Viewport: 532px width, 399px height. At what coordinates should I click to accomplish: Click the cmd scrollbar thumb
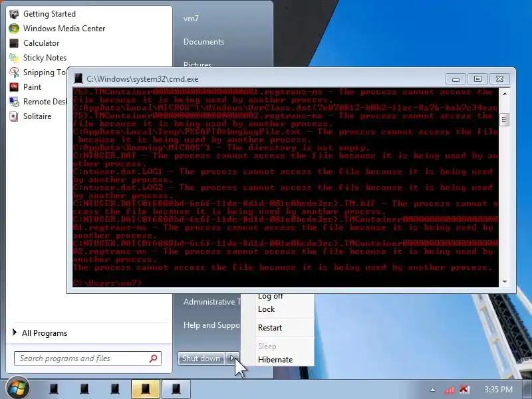click(x=505, y=120)
